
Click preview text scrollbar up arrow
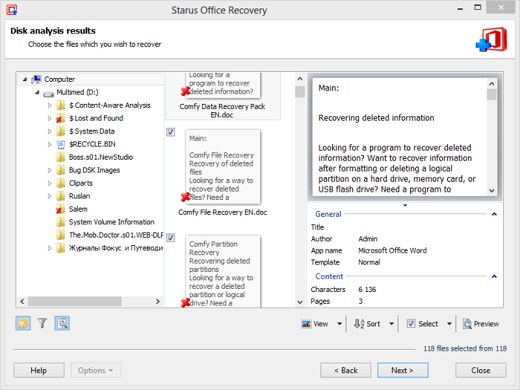coord(491,84)
